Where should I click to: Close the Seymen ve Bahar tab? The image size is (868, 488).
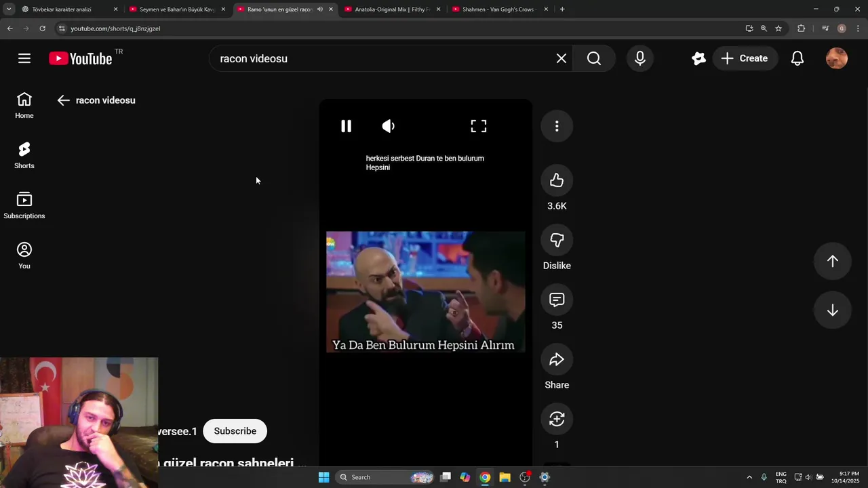point(223,9)
